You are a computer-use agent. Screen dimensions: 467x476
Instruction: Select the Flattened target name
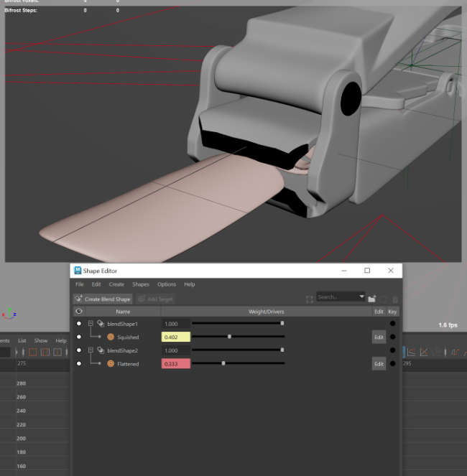(128, 364)
